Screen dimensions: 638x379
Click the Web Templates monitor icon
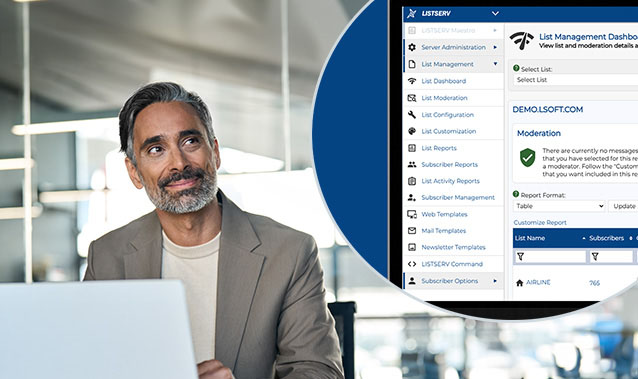click(x=412, y=214)
